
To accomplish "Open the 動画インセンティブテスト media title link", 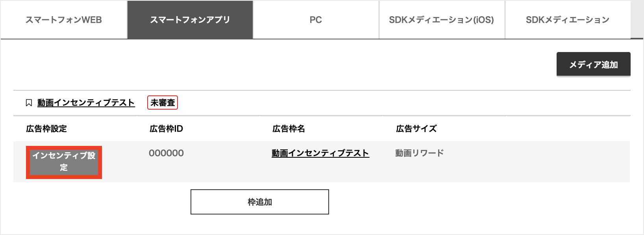I will 86,103.
